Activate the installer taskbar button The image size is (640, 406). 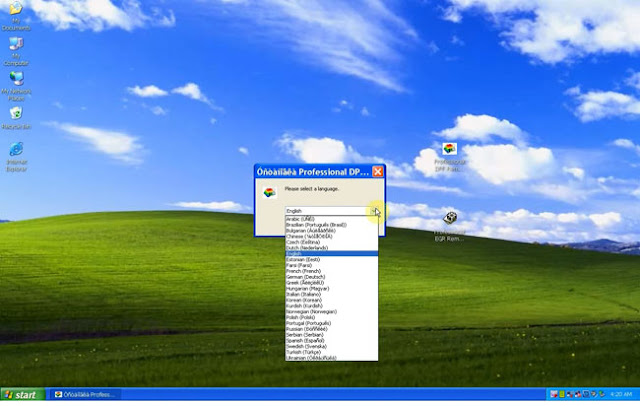click(86, 395)
